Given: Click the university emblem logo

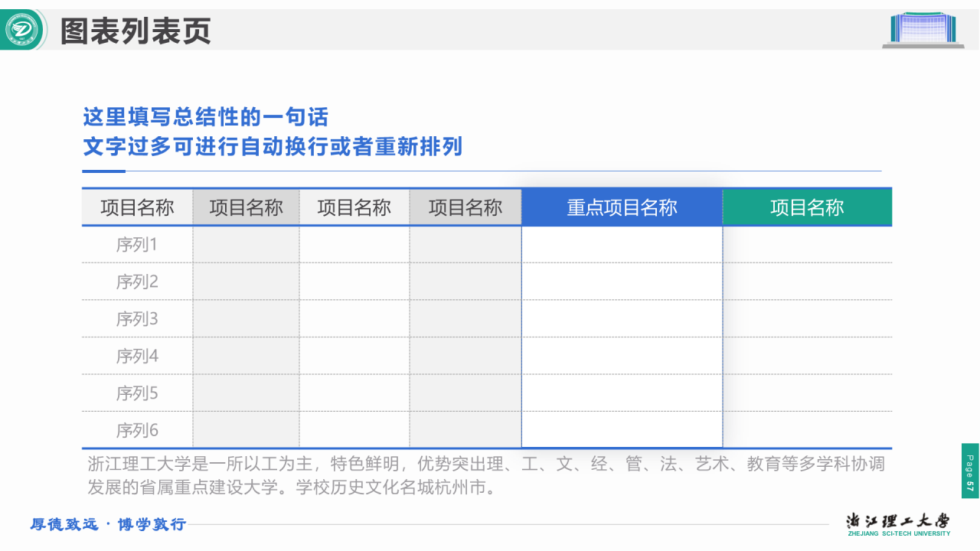Looking at the screenshot, I should click(22, 30).
